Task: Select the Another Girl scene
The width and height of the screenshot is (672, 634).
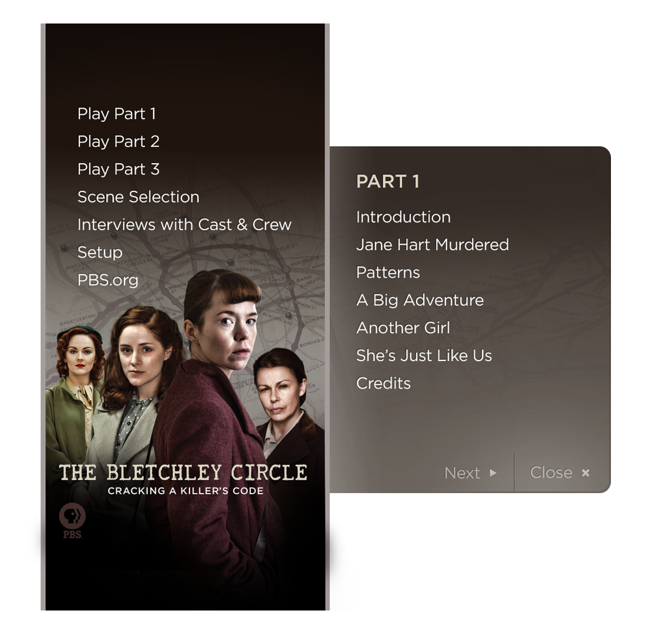Action: pyautogui.click(x=403, y=328)
